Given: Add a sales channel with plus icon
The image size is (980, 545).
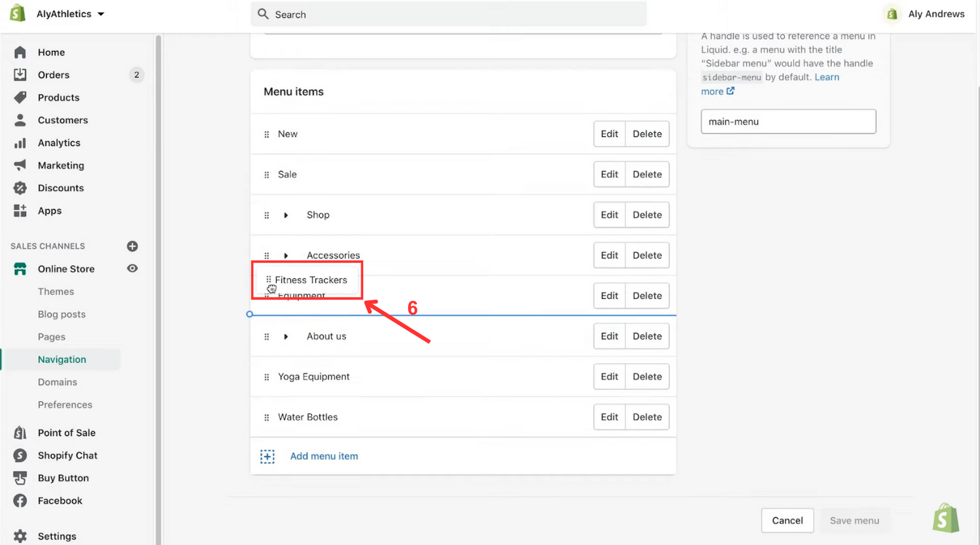Looking at the screenshot, I should [132, 246].
